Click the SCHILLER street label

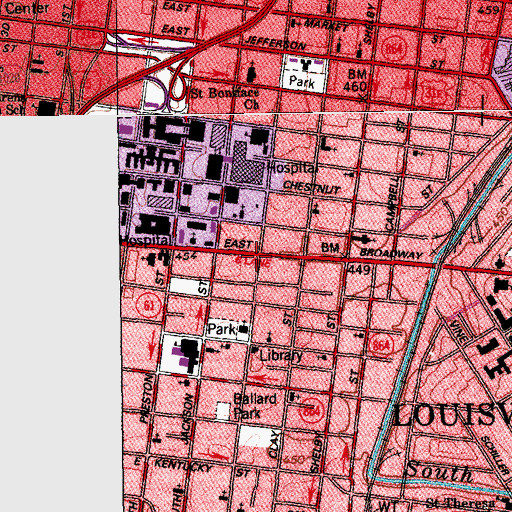pyautogui.click(x=496, y=455)
